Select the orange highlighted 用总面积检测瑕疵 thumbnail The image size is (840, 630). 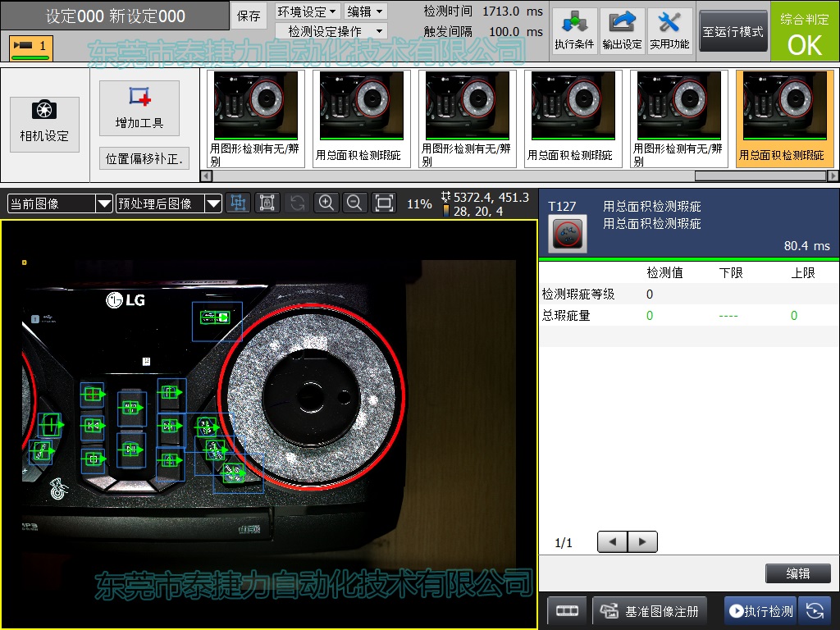[785, 119]
